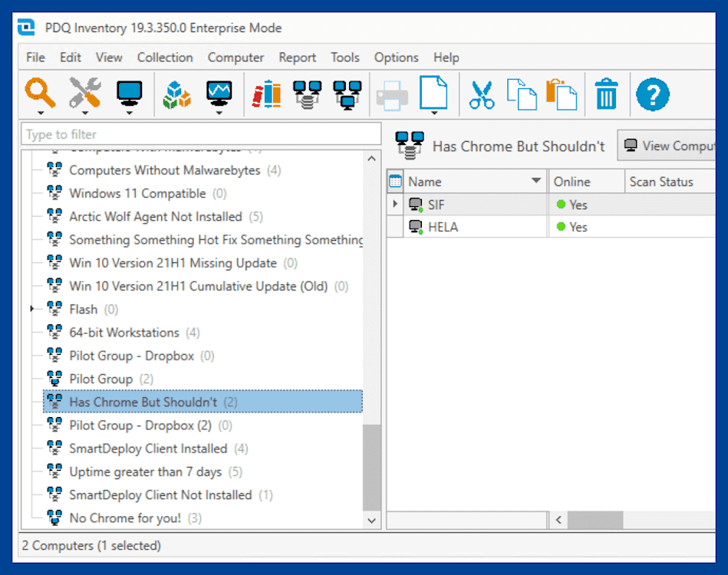Open the Computer menu

(x=236, y=58)
